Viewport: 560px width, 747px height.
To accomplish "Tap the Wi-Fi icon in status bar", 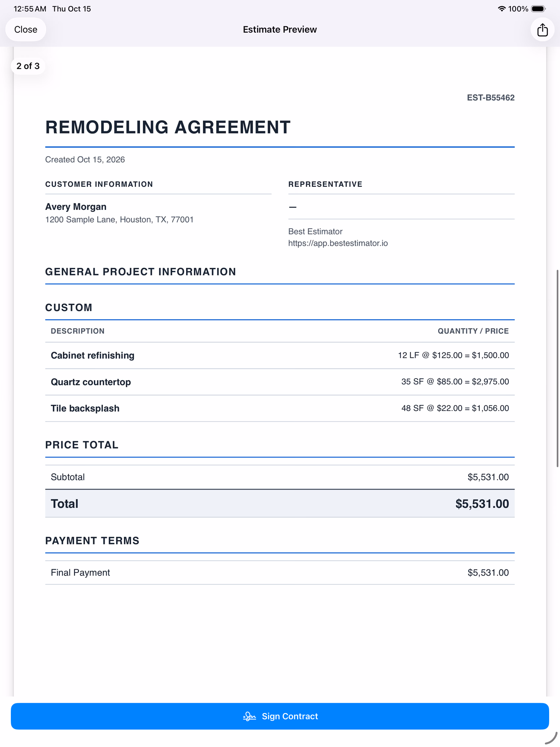I will 502,9.
